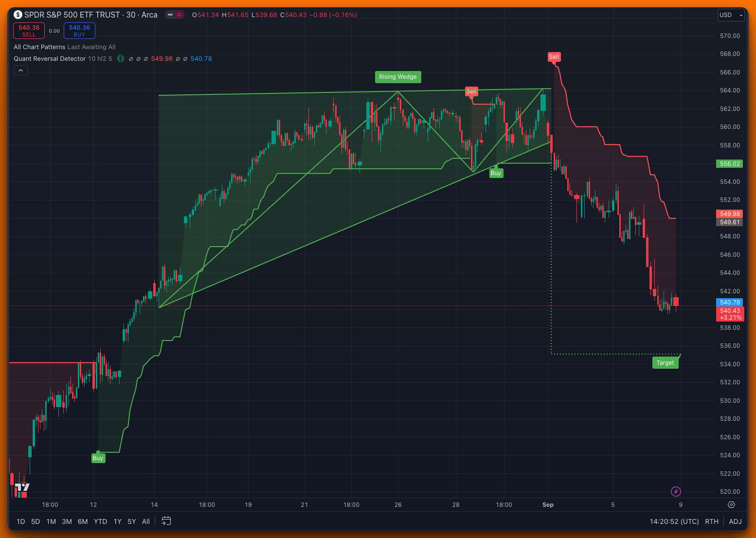The width and height of the screenshot is (756, 538).
Task: Click the Sell label inside the wedge
Action: [x=471, y=91]
